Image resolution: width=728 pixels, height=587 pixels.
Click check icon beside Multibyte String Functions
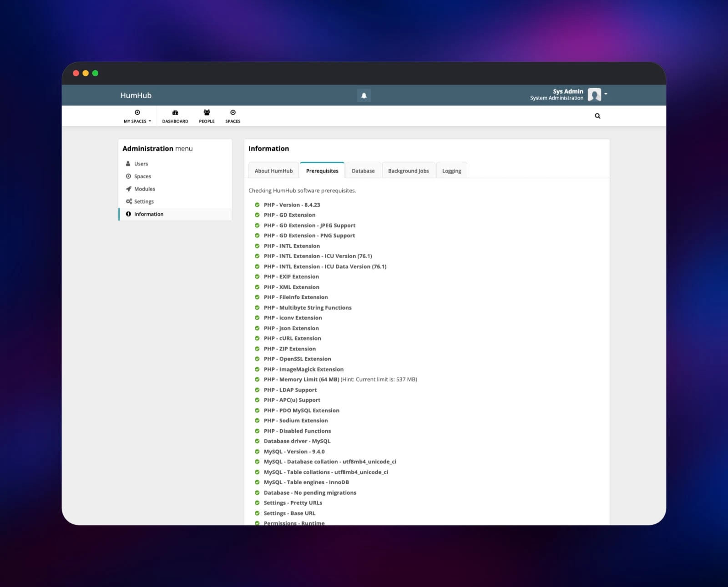point(257,308)
